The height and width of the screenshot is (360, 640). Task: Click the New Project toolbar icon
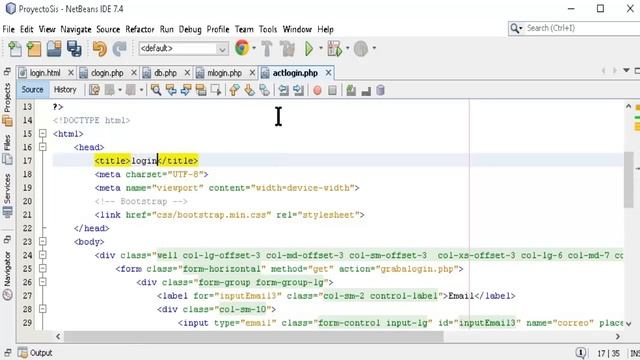pyautogui.click(x=34, y=49)
